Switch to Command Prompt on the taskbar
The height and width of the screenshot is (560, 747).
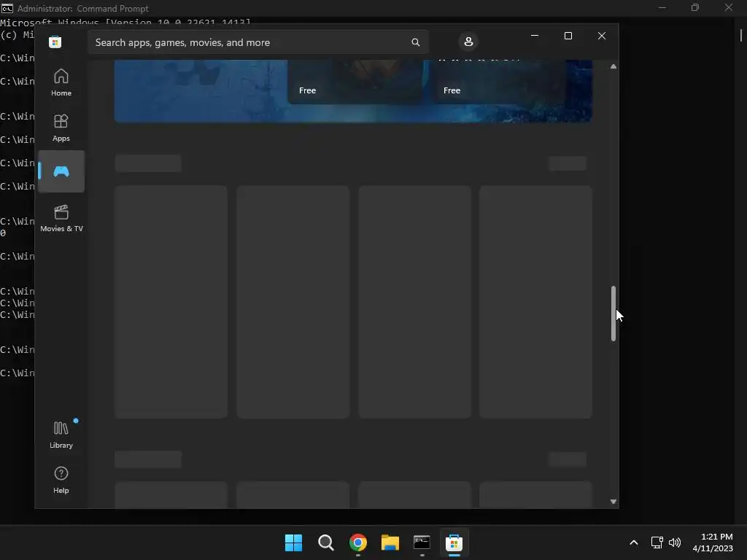point(422,542)
